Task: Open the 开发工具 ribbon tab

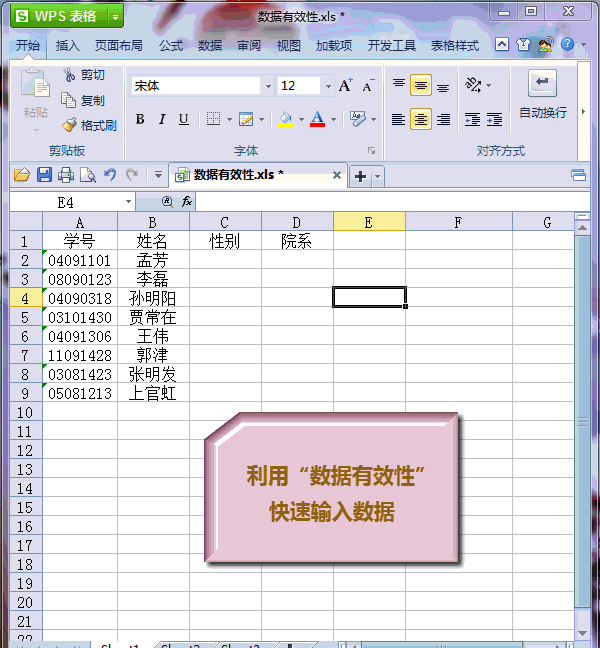Action: pyautogui.click(x=392, y=45)
